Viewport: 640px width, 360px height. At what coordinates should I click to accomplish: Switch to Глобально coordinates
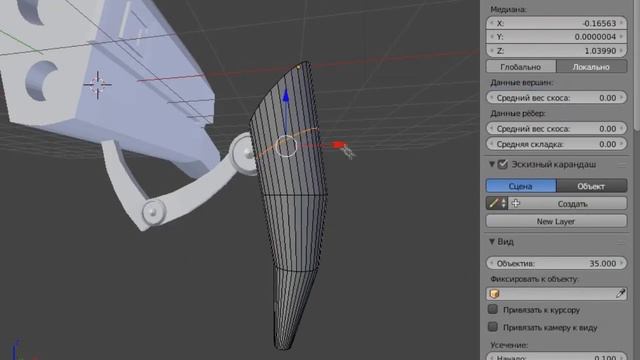(521, 67)
